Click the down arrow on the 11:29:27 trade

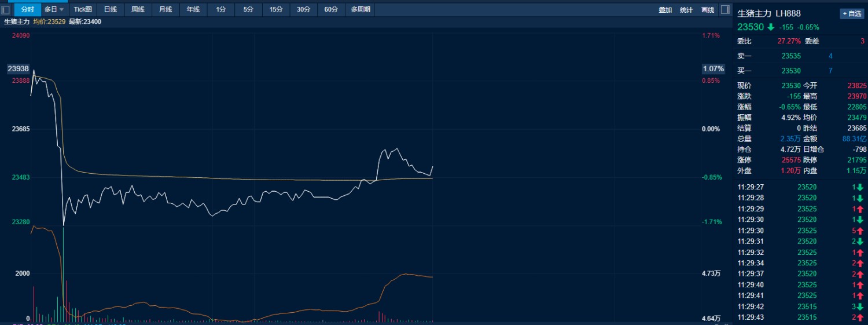point(860,187)
